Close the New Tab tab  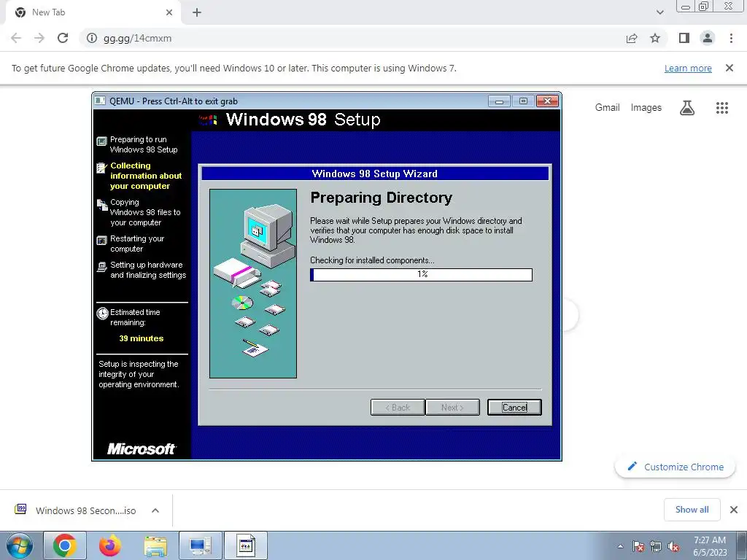point(169,12)
